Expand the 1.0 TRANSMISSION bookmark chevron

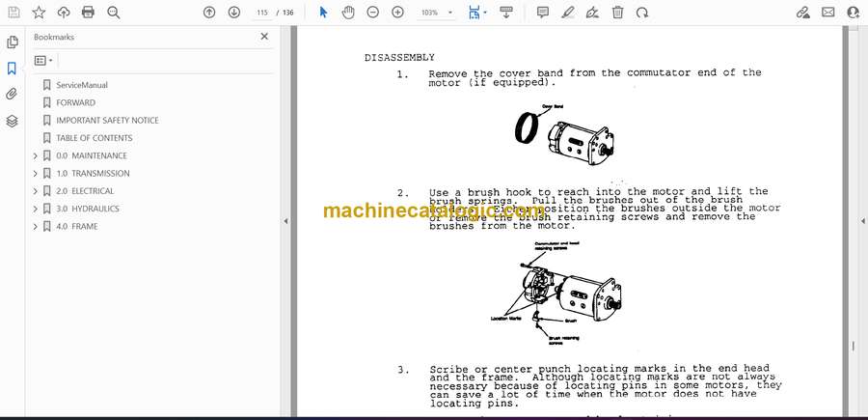36,174
